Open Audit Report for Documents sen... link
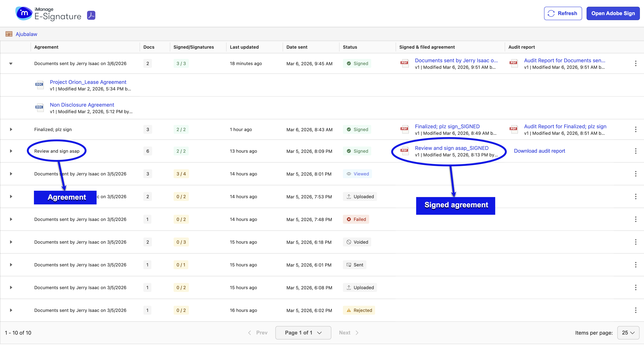644x346 pixels. point(565,61)
